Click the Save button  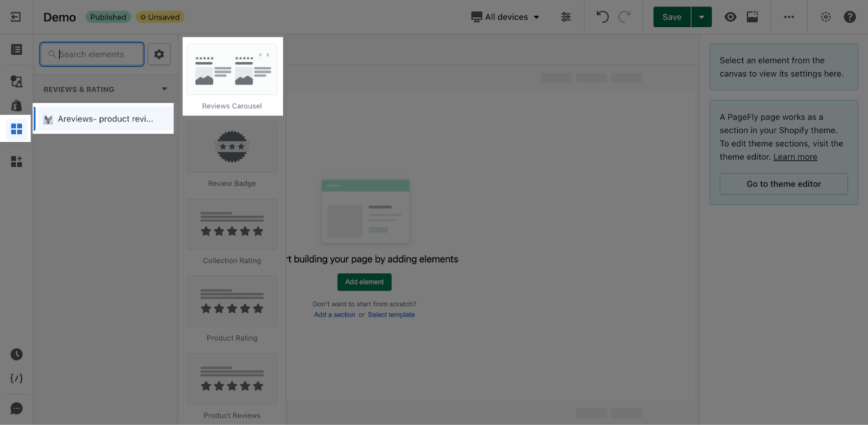(672, 17)
